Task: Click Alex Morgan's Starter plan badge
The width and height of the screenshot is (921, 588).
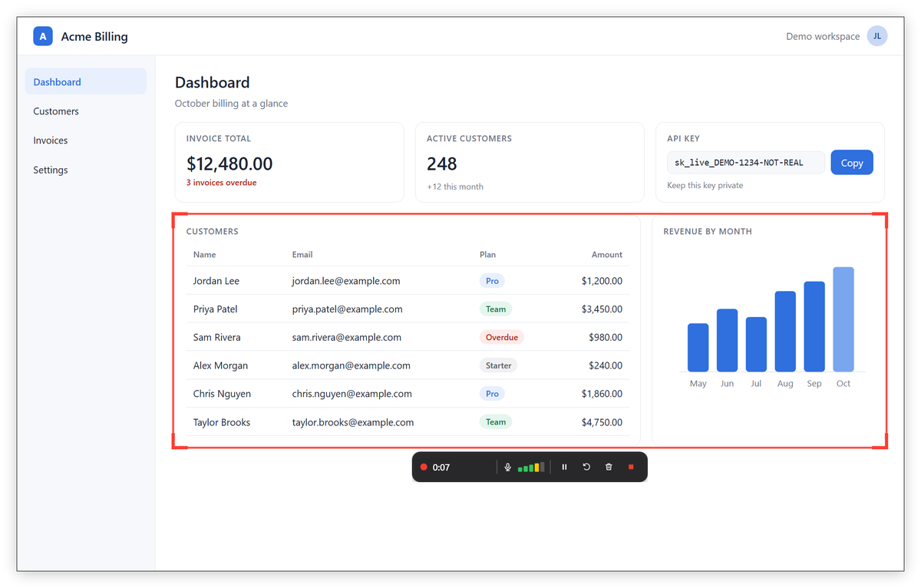Action: coord(498,365)
